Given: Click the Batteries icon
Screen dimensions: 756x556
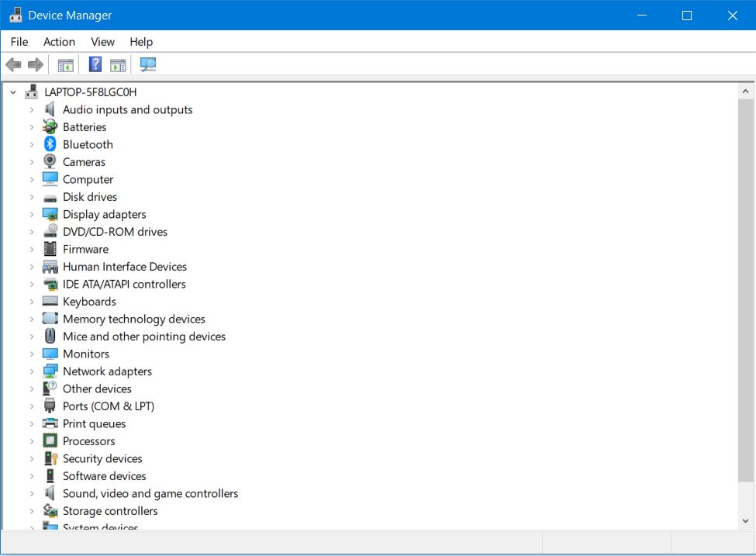Looking at the screenshot, I should coord(50,127).
